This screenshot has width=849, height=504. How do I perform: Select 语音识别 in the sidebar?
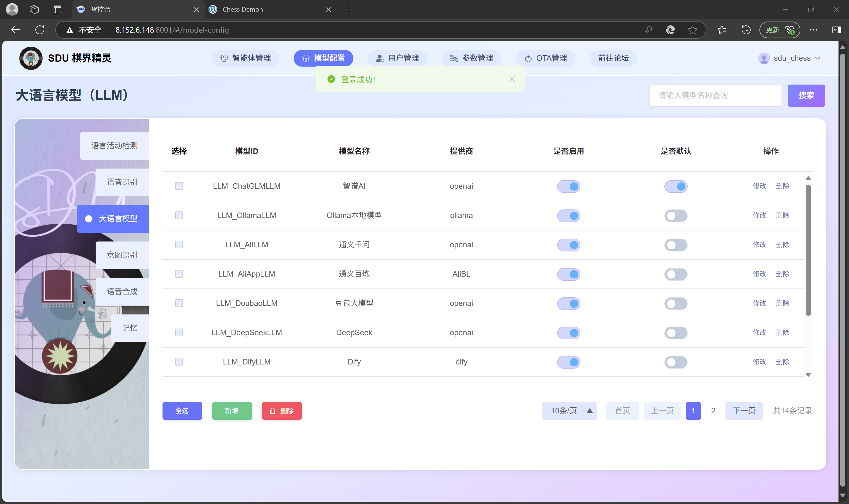(x=122, y=182)
